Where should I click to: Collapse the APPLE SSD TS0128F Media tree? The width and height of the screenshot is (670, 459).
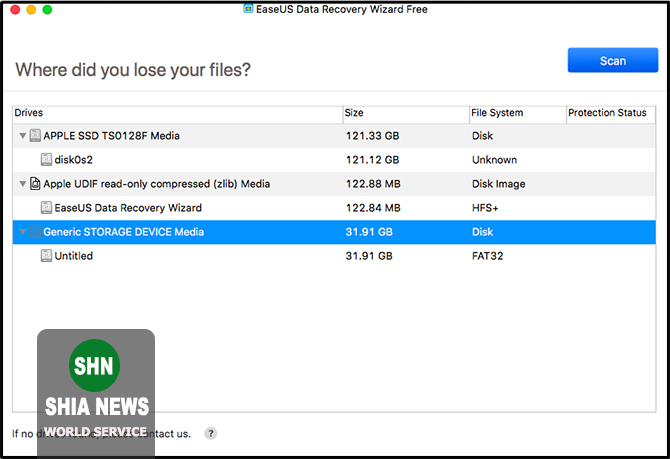point(23,136)
